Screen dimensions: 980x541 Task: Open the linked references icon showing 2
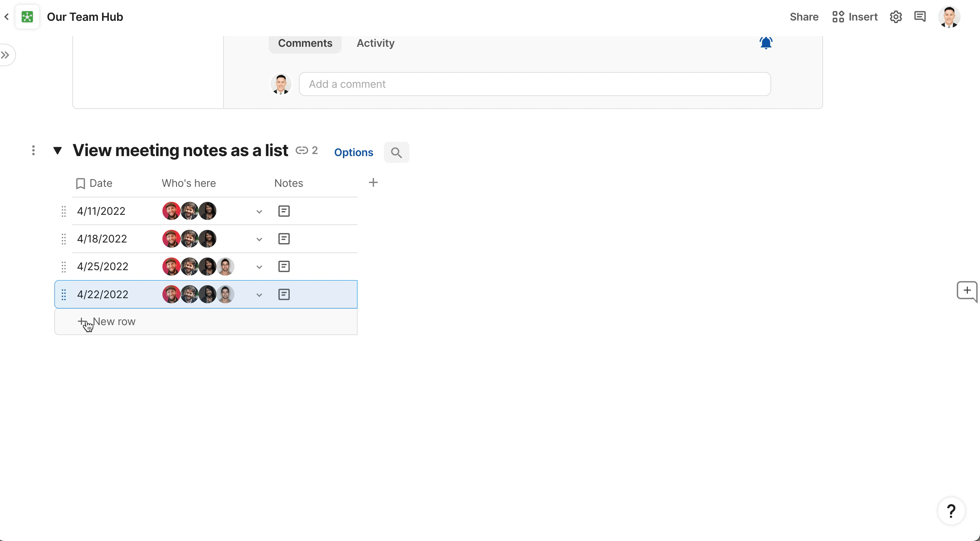click(x=307, y=150)
